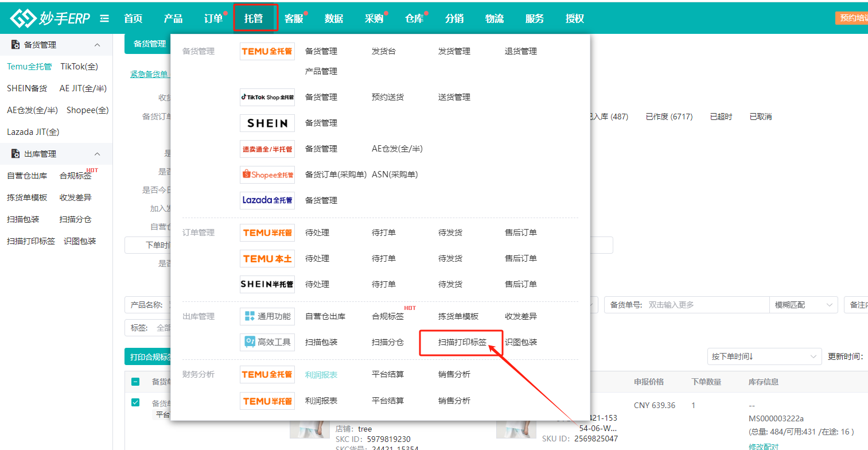Select 送货管理 under TikTok Shop
The height and width of the screenshot is (450, 868).
(x=454, y=97)
